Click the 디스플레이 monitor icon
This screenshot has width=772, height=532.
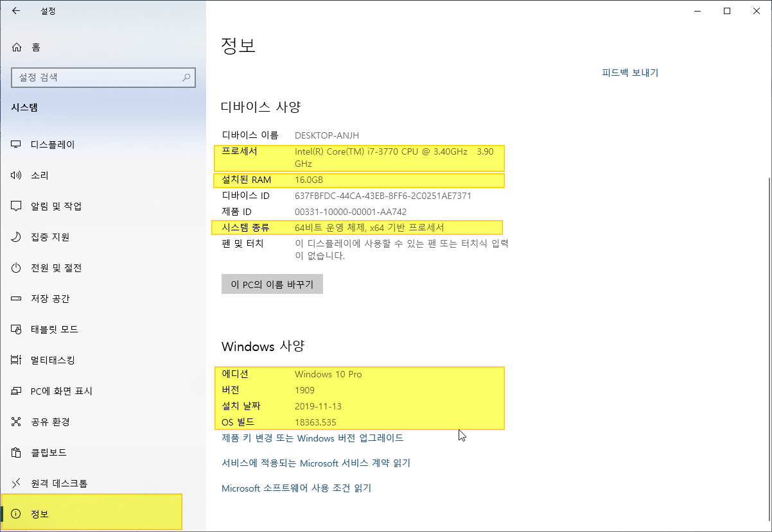(x=17, y=144)
